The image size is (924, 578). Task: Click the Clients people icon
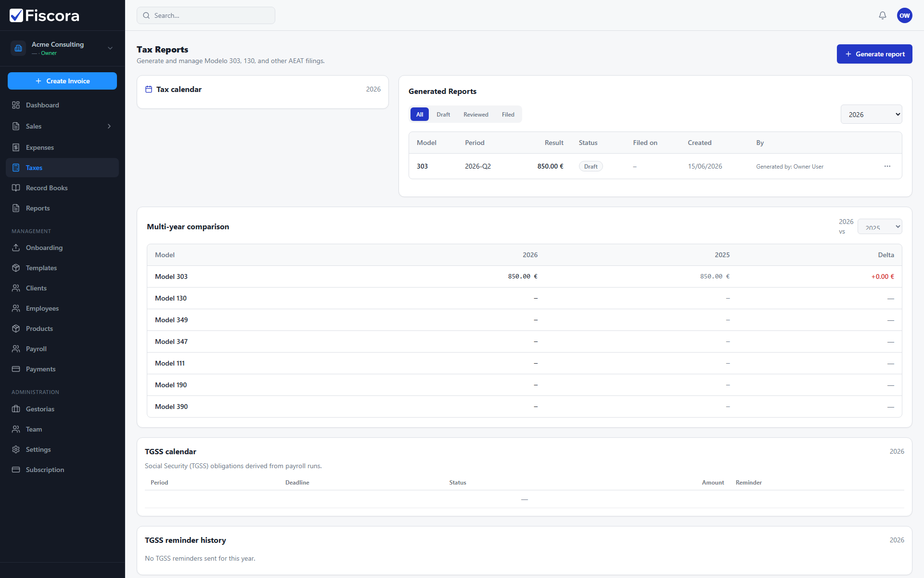click(x=16, y=288)
